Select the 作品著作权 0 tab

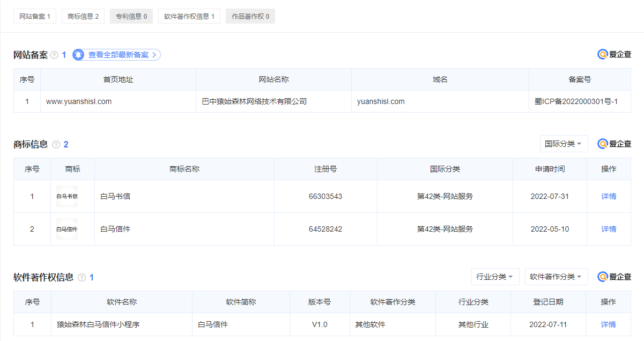(250, 17)
